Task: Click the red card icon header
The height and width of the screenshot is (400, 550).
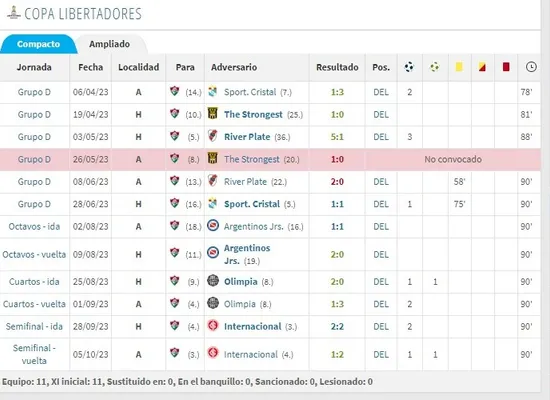Action: pos(506,67)
